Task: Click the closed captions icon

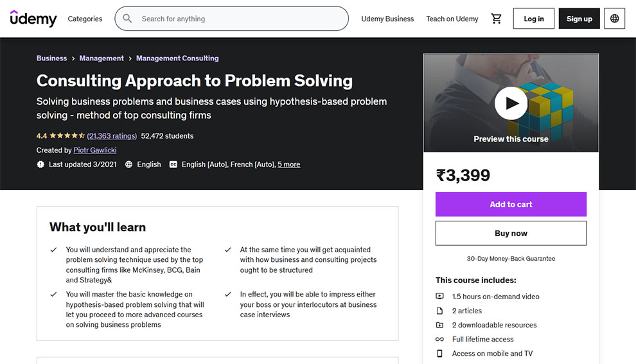Action: [173, 164]
